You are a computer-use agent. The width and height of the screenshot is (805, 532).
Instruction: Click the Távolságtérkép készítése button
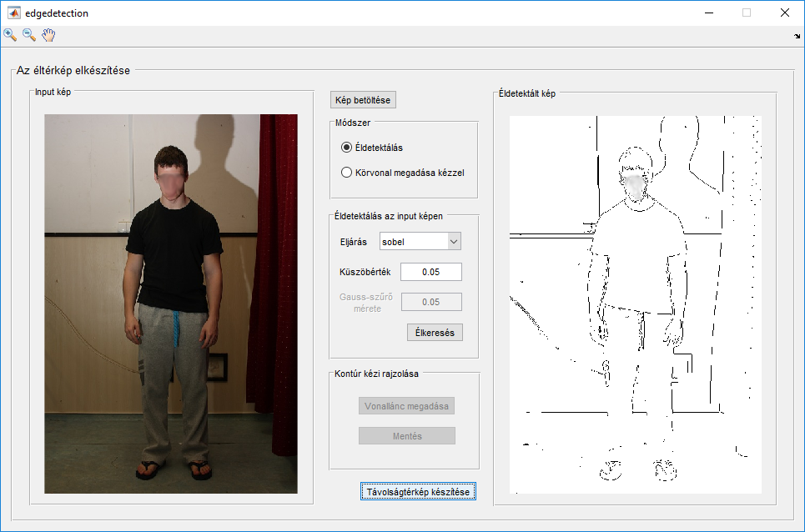tap(419, 492)
